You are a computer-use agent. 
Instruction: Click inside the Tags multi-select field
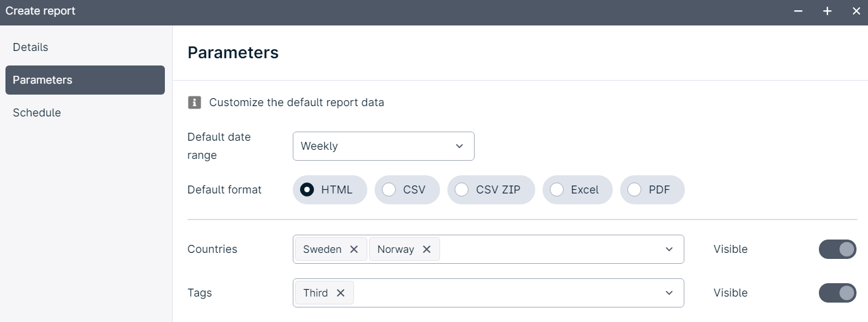pos(489,293)
